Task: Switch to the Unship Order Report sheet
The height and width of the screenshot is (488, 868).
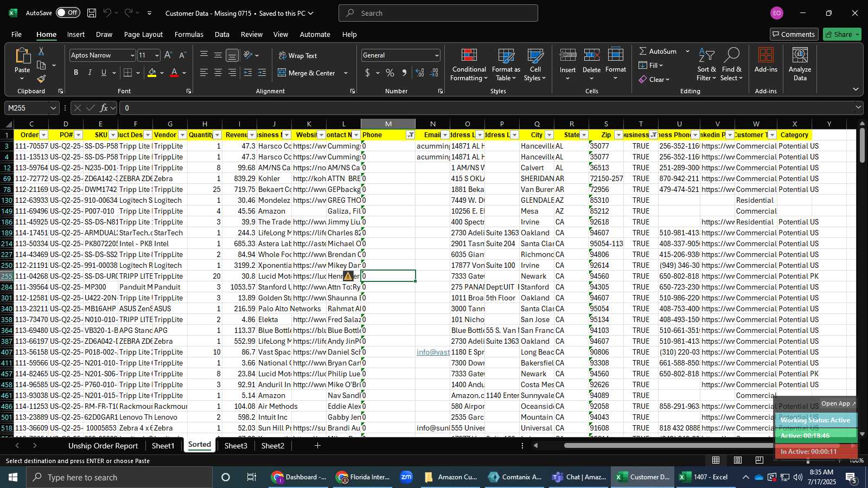Action: (103, 446)
